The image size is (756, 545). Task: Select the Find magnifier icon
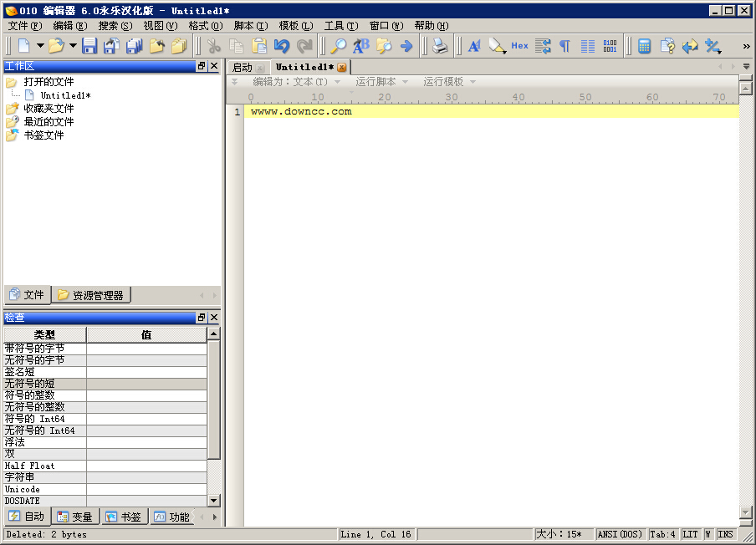click(338, 46)
